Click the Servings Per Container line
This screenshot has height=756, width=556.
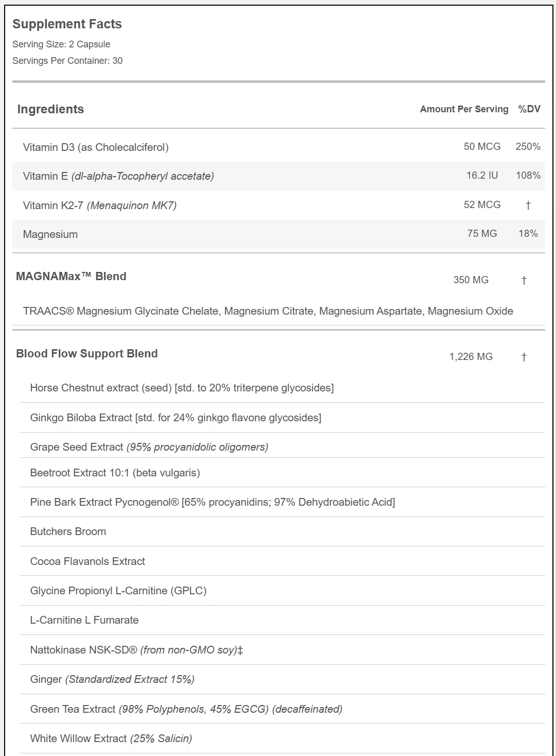[67, 61]
